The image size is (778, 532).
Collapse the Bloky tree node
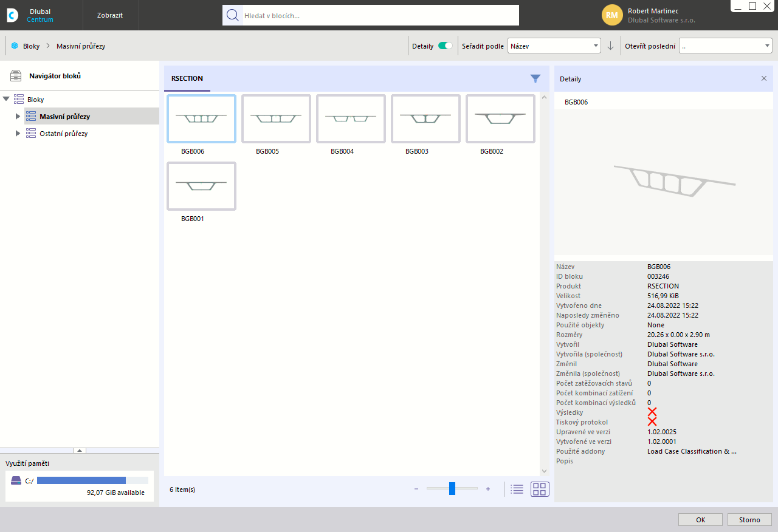(6, 99)
